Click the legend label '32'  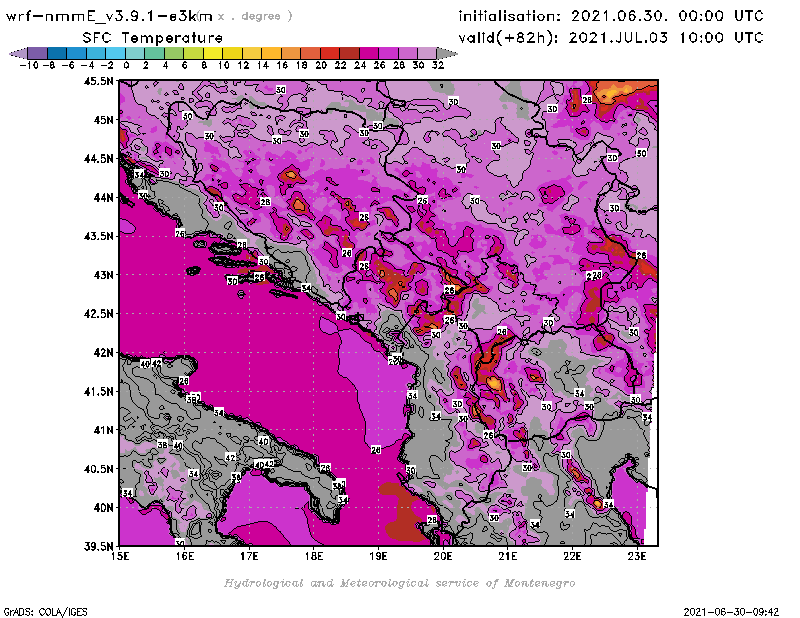pos(438,65)
